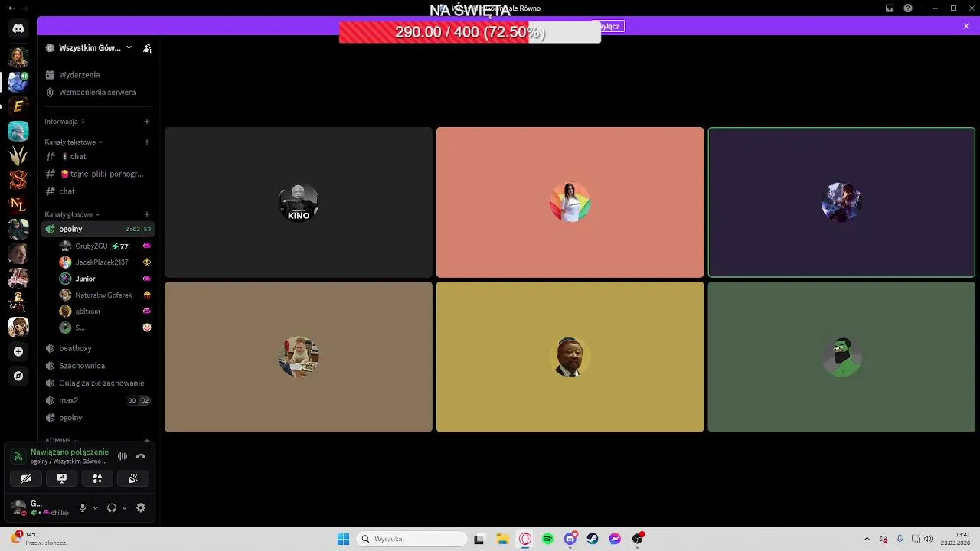Join Gułag za złe zachowanie channel
Viewport: 980px width, 551px height.
click(x=98, y=383)
